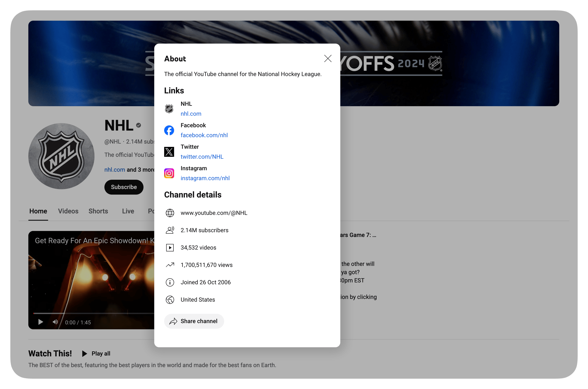
Task: Click 'and 3 more' links text
Action: [140, 170]
